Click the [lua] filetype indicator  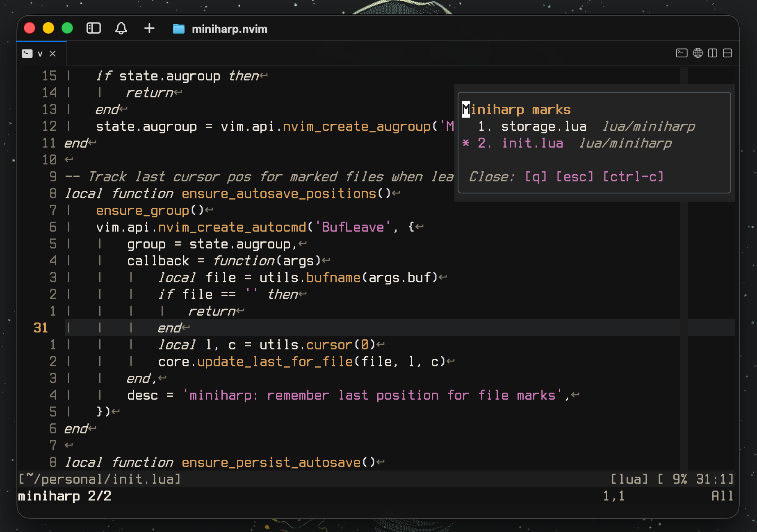[629, 479]
